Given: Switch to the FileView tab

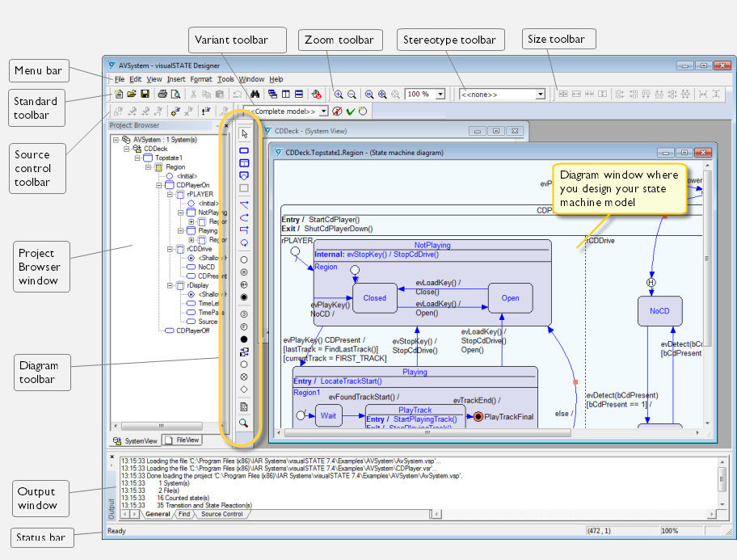Looking at the screenshot, I should point(183,440).
